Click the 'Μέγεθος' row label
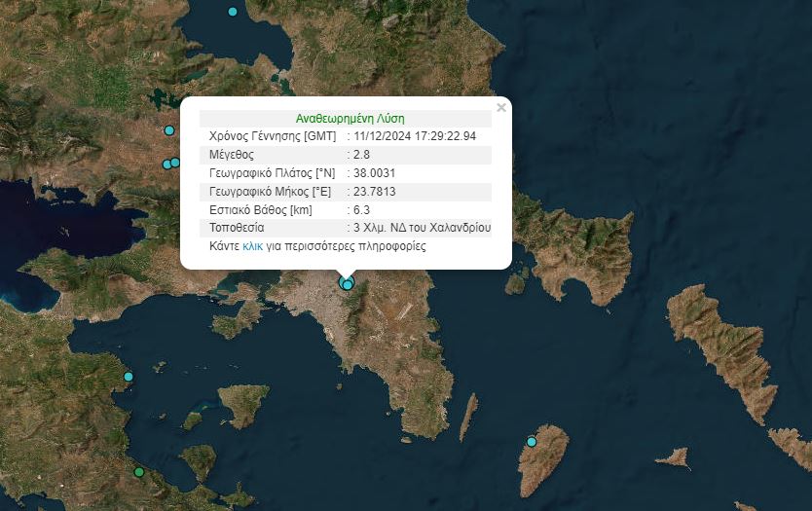The width and height of the screenshot is (812, 511). 231,155
